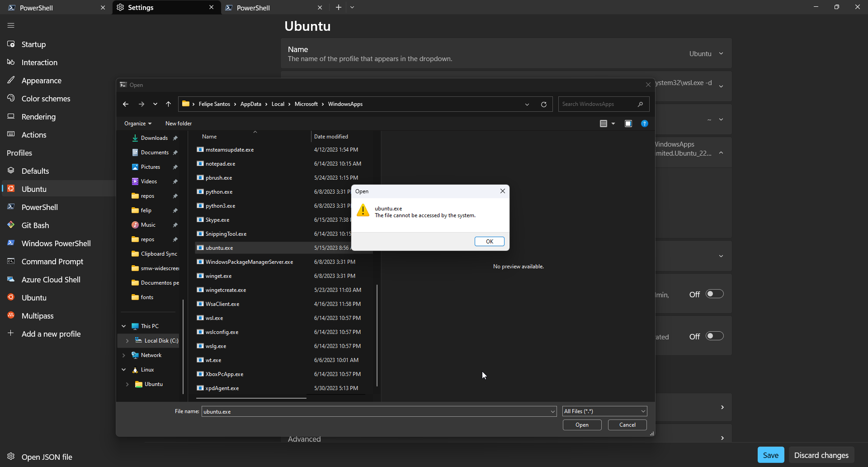Dismiss the file access error with OK
Screen dimensions: 868x467
[x=489, y=241]
